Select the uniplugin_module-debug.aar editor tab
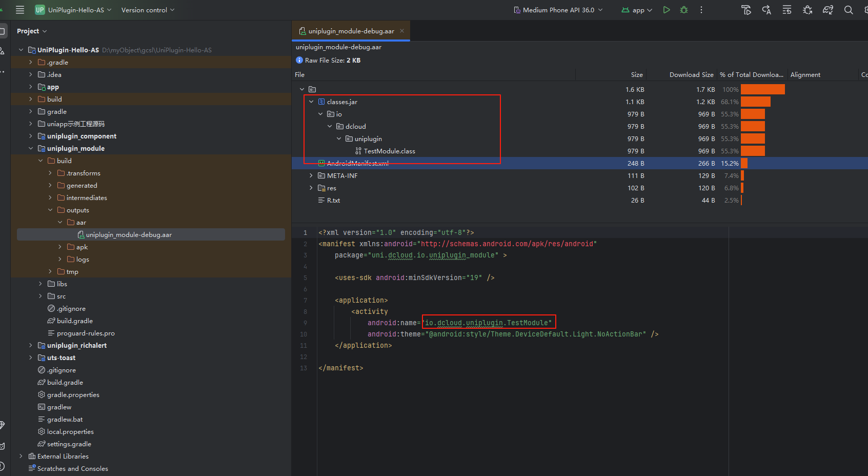 tap(351, 31)
